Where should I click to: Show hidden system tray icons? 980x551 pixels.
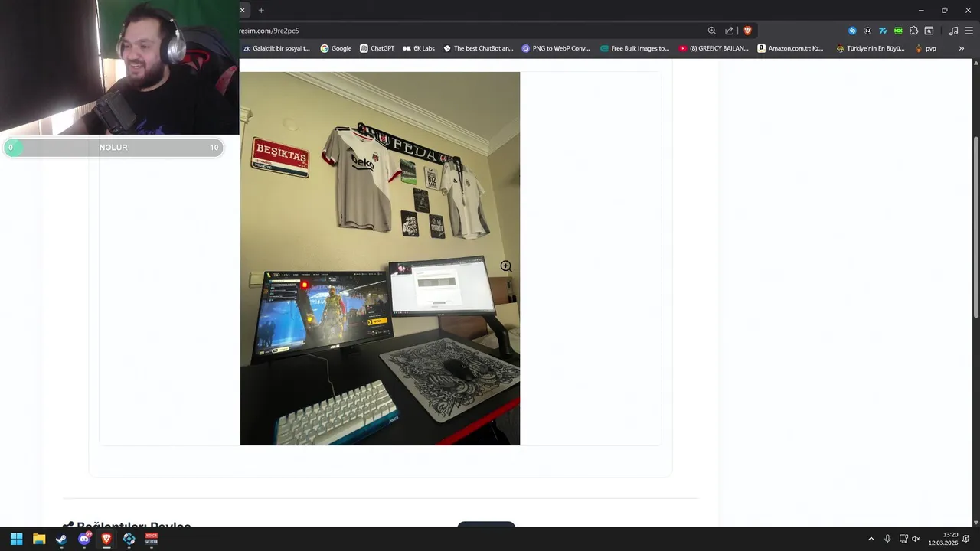871,539
